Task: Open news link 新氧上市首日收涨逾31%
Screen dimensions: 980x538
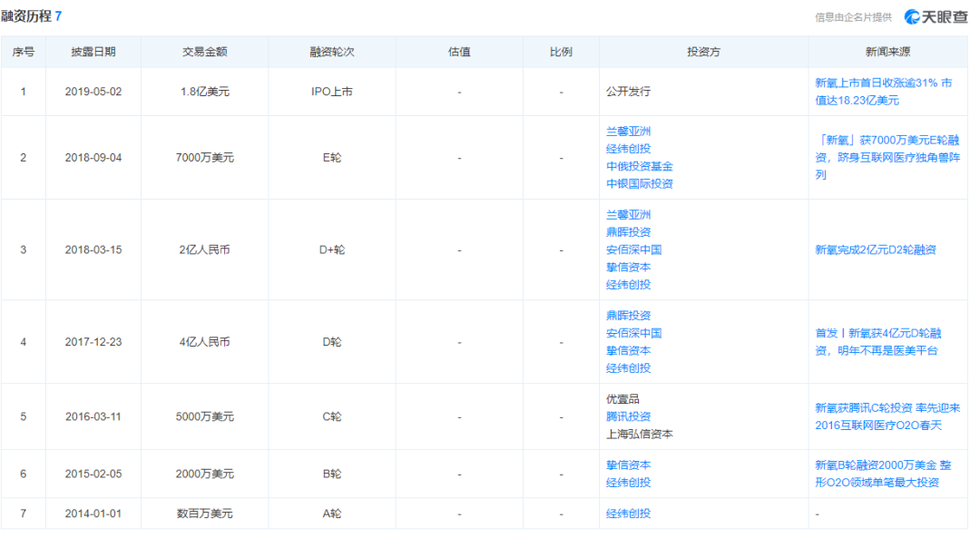Action: 884,92
